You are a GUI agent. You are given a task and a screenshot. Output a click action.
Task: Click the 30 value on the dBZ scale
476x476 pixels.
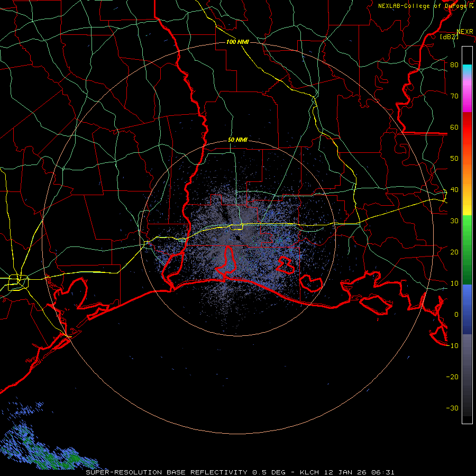tap(454, 221)
